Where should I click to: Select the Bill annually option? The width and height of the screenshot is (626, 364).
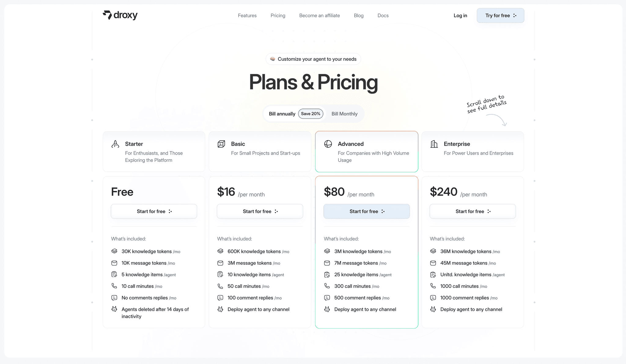(282, 114)
